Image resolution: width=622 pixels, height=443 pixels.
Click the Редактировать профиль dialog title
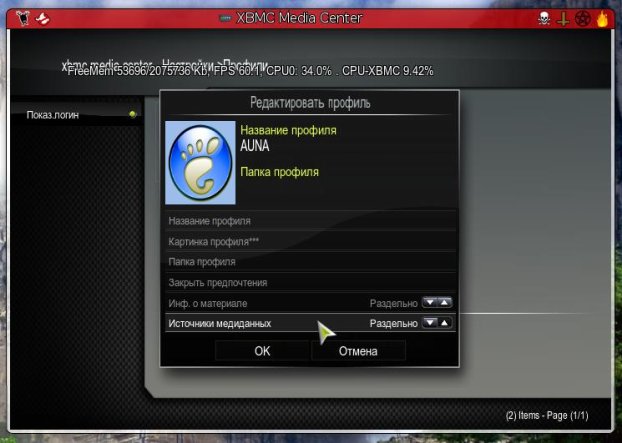coord(310,103)
